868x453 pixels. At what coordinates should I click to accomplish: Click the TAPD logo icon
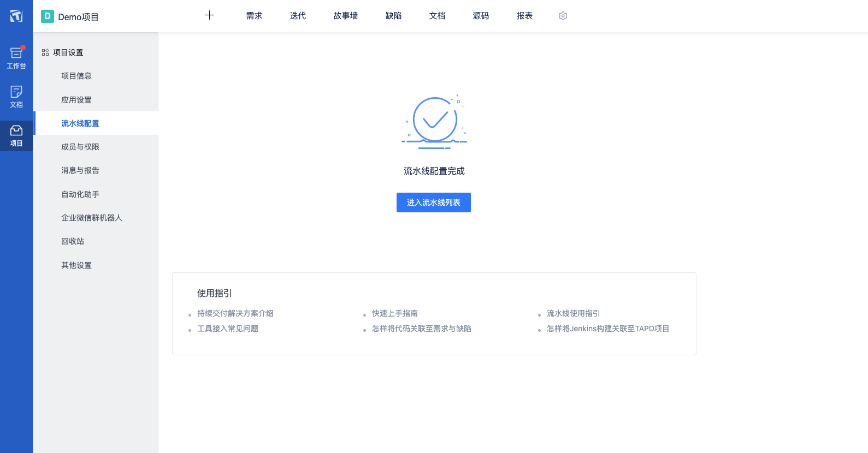[x=16, y=16]
